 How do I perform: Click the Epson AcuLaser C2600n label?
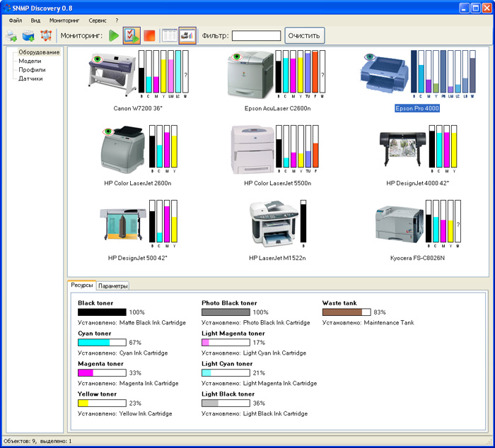[277, 108]
